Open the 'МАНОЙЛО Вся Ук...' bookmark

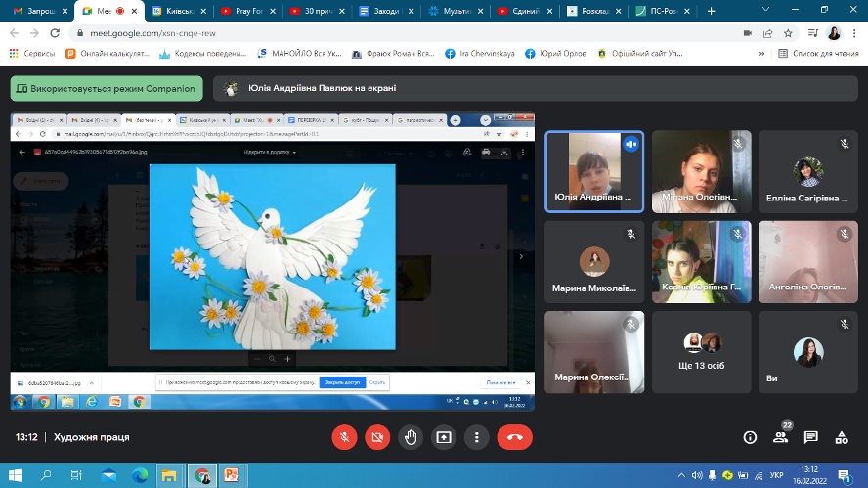[299, 53]
